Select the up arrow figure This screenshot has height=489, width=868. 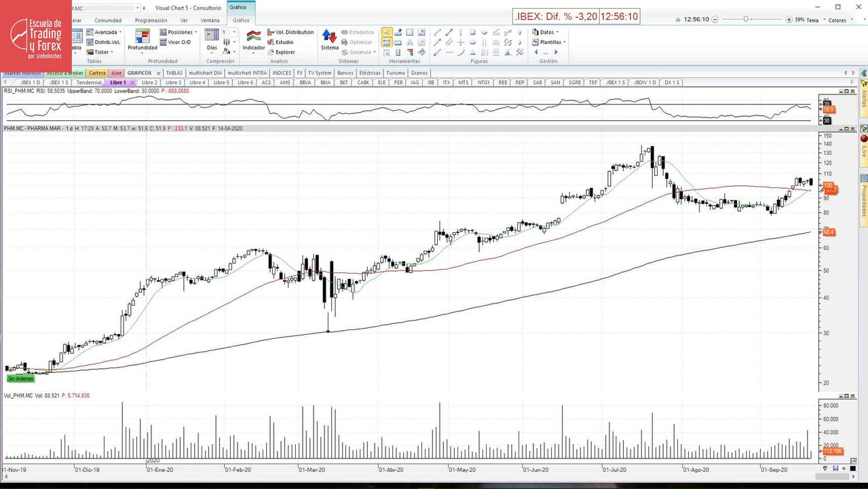click(x=519, y=32)
